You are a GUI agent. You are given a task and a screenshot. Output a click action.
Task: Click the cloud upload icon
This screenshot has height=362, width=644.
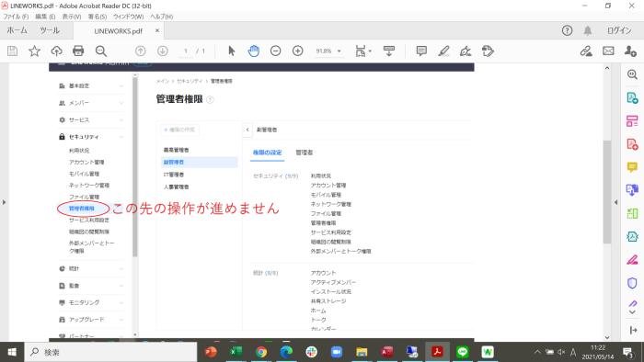(x=56, y=51)
